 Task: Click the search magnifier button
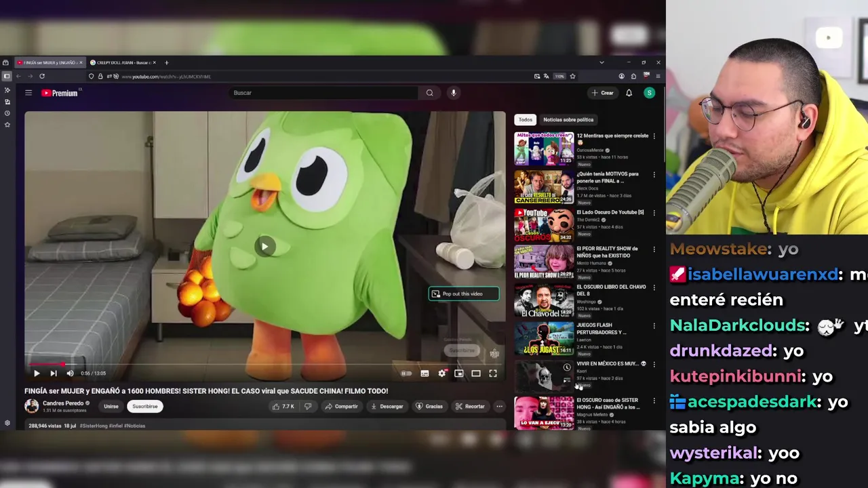(x=429, y=93)
